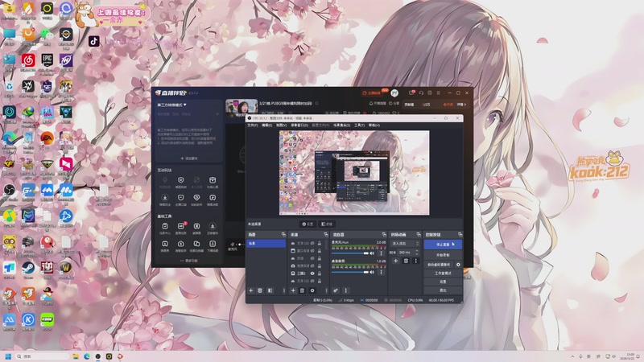Open 停靠窗口(D) menu in OBS
This screenshot has height=362, width=644.
click(x=299, y=125)
